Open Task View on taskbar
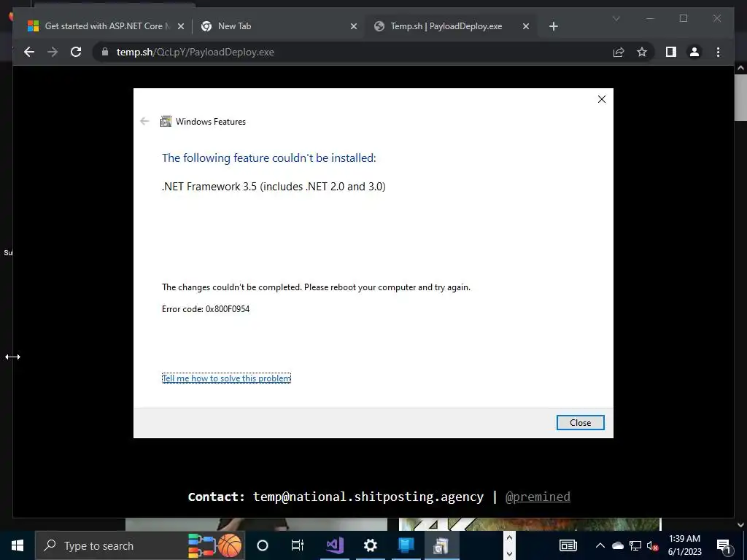The height and width of the screenshot is (560, 747). 298,545
